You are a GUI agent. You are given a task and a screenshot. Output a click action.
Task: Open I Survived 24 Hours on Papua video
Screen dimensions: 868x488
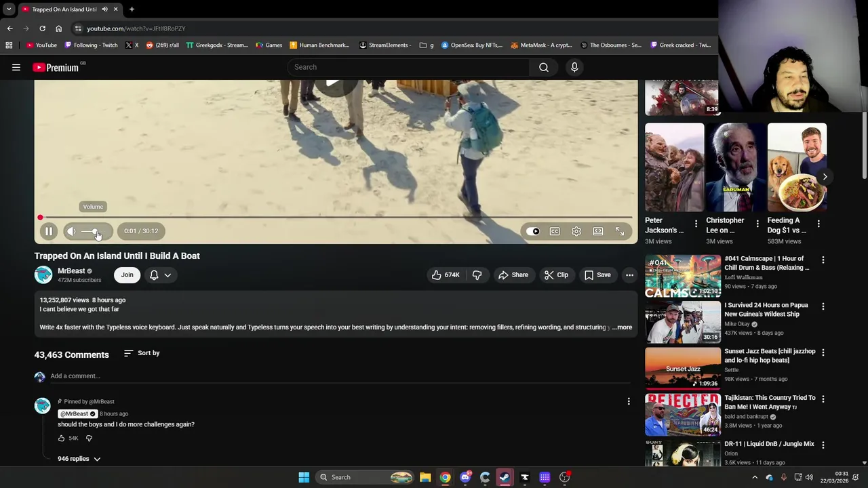coord(766,310)
